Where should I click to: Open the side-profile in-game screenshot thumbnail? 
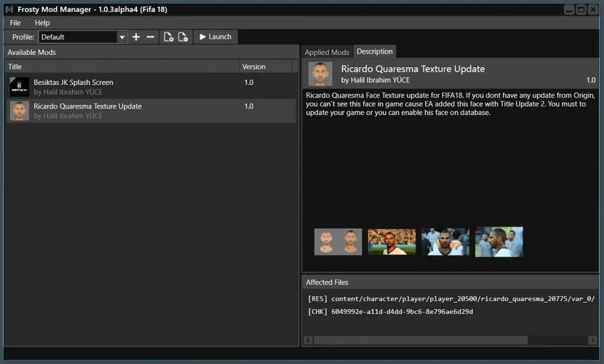[499, 241]
